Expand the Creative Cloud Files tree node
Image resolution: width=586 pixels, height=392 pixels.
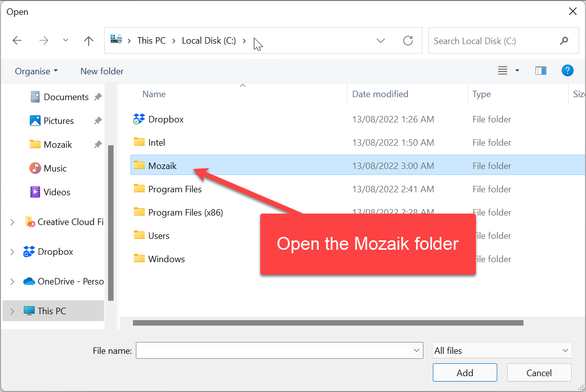click(x=12, y=222)
